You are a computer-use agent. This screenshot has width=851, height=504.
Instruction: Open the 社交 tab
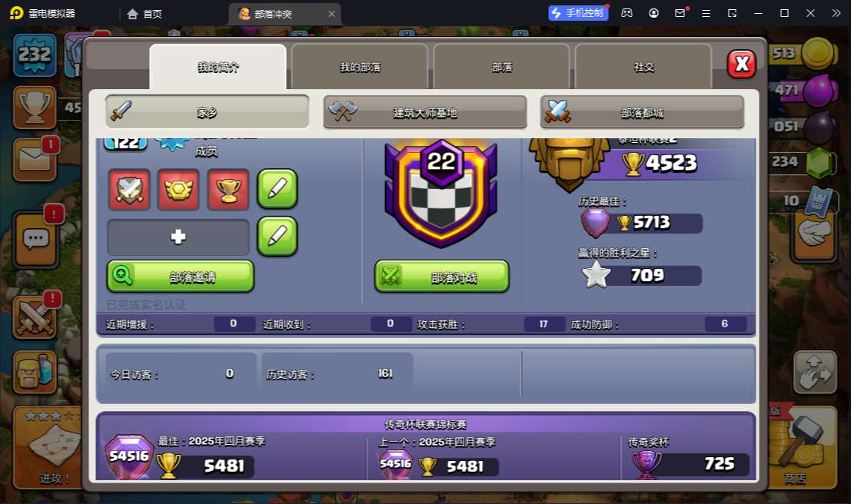tap(643, 67)
